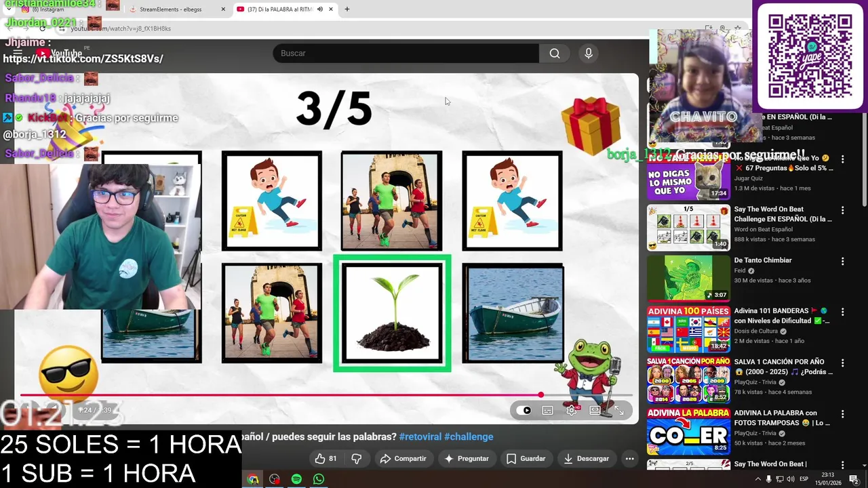Click 'Jugar Quiz' channel name
The width and height of the screenshot is (868, 488).
(x=750, y=178)
